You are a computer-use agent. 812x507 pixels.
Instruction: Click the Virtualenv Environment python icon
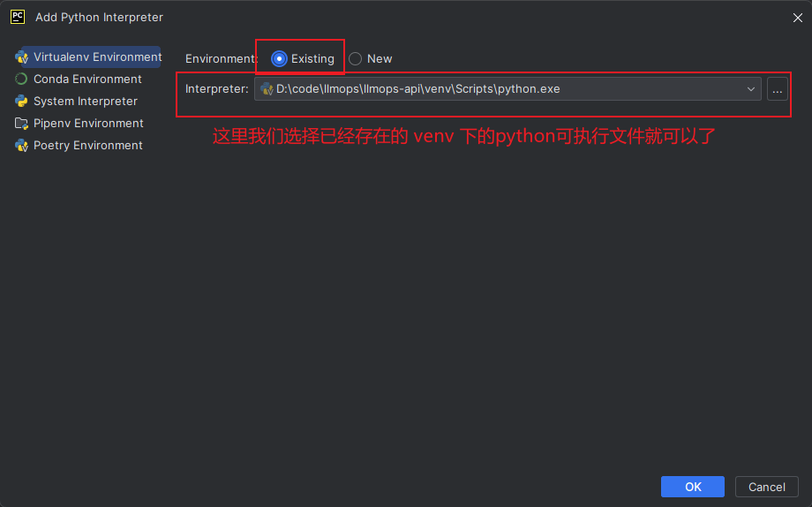coord(22,57)
